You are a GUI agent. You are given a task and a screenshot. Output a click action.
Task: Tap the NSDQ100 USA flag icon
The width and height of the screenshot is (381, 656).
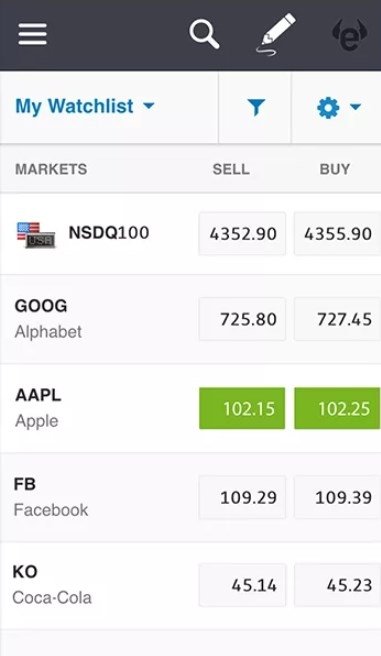[x=36, y=235]
